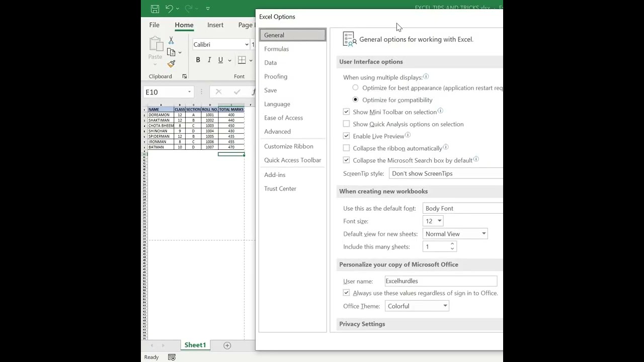Select Optimize for best appearance radio
Image resolution: width=644 pixels, height=362 pixels.
coord(355,88)
